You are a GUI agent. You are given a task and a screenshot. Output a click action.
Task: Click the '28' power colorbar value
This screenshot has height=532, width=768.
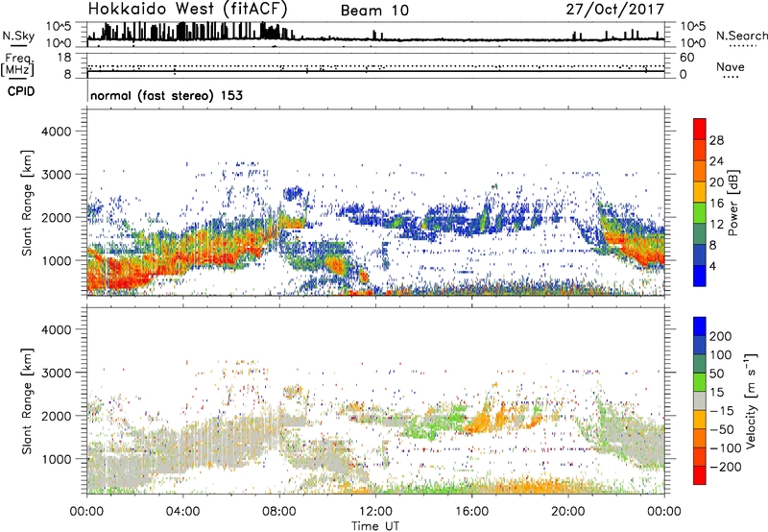coord(716,140)
